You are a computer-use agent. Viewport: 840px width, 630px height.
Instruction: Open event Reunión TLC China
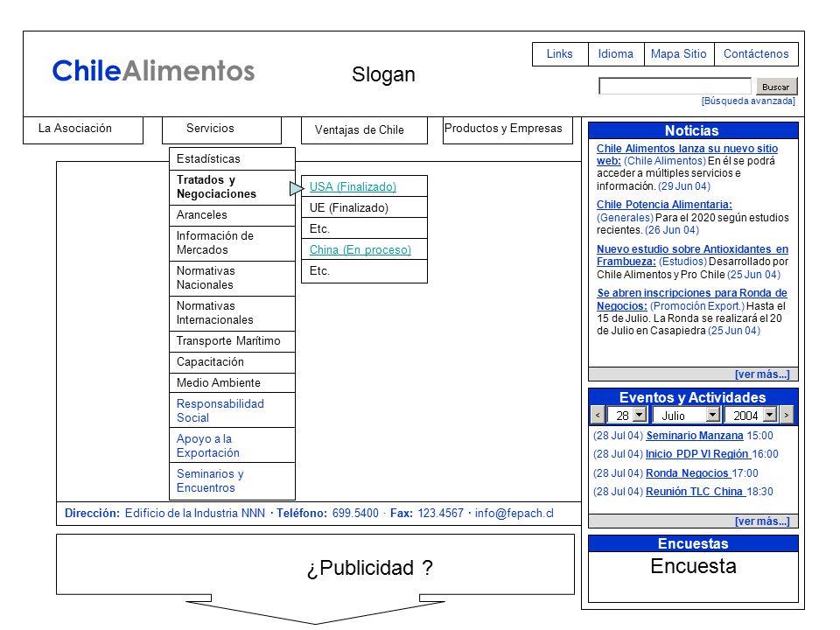click(x=694, y=492)
